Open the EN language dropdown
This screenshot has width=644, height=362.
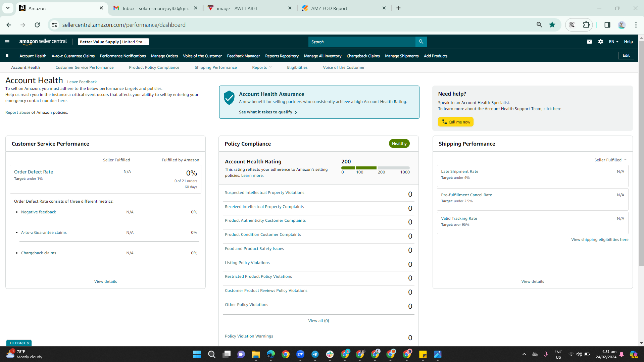(x=613, y=42)
